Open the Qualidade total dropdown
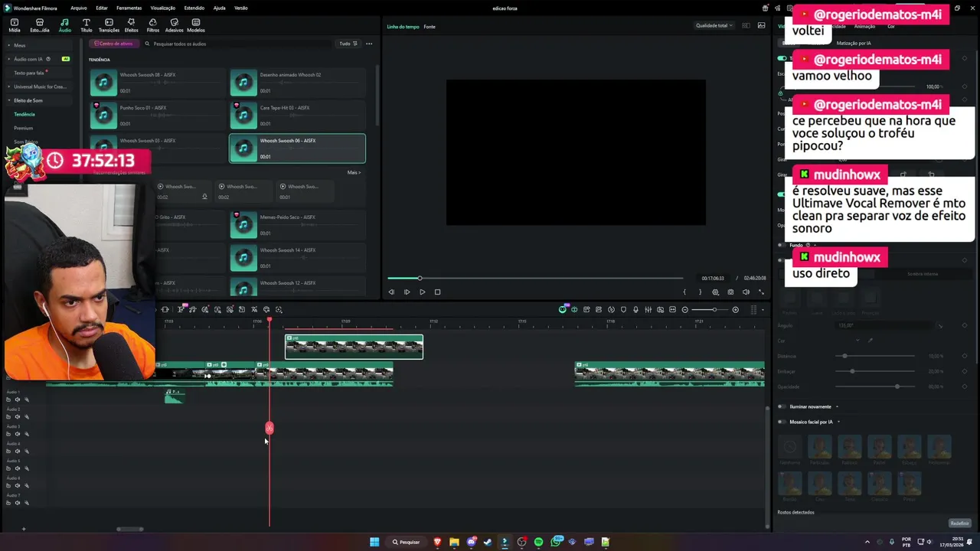The height and width of the screenshot is (551, 980). point(714,25)
